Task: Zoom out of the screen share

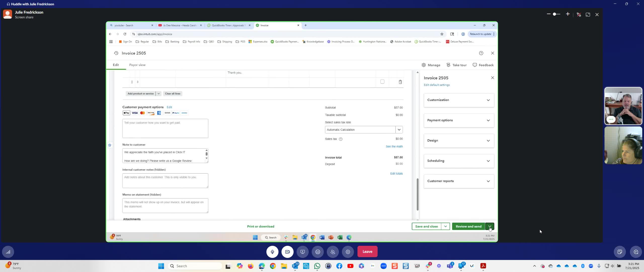Action: 548,14
